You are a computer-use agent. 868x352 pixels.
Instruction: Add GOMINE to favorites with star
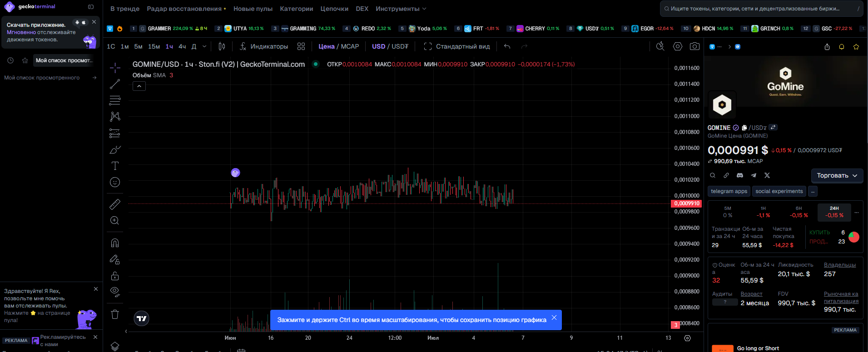pos(856,47)
